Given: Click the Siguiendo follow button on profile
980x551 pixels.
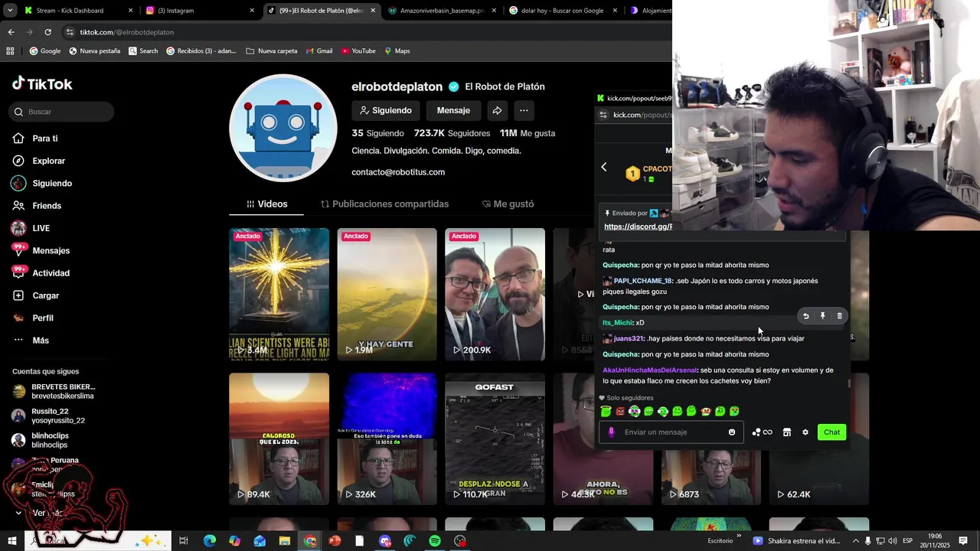Looking at the screenshot, I should tap(386, 110).
